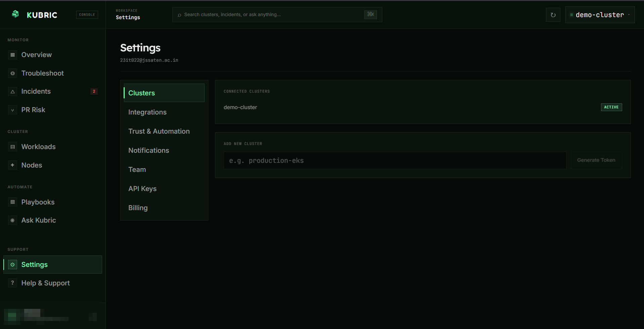
Task: Click the ACTIVE status badge
Action: 611,107
